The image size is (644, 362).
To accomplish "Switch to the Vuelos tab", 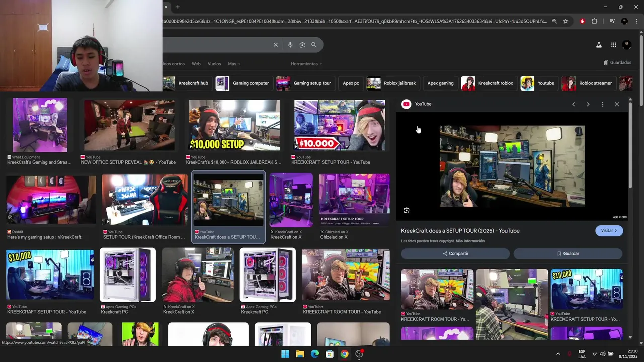I will [x=214, y=64].
